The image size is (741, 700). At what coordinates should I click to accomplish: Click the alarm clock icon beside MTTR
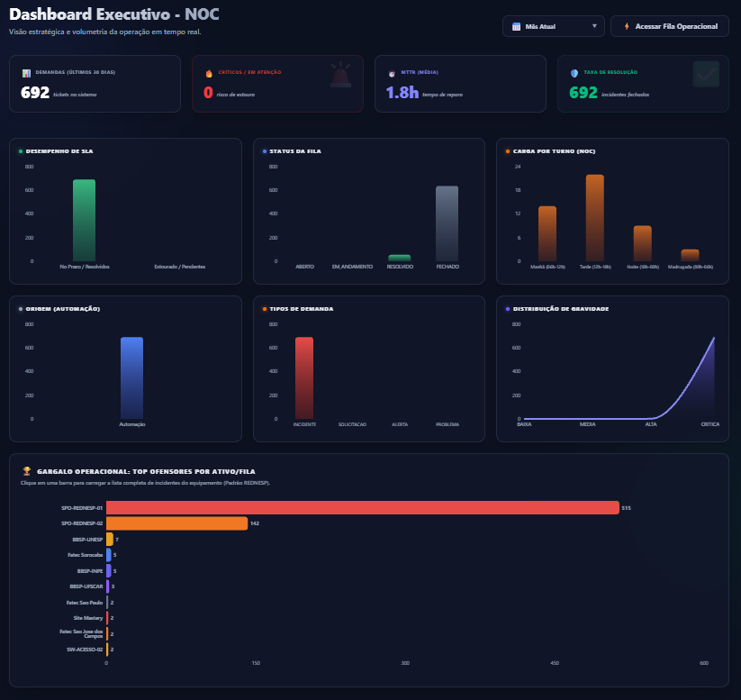pyautogui.click(x=392, y=73)
